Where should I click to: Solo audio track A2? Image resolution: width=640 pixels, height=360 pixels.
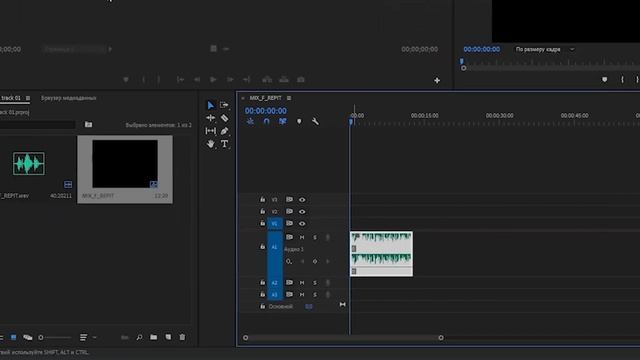pyautogui.click(x=315, y=282)
